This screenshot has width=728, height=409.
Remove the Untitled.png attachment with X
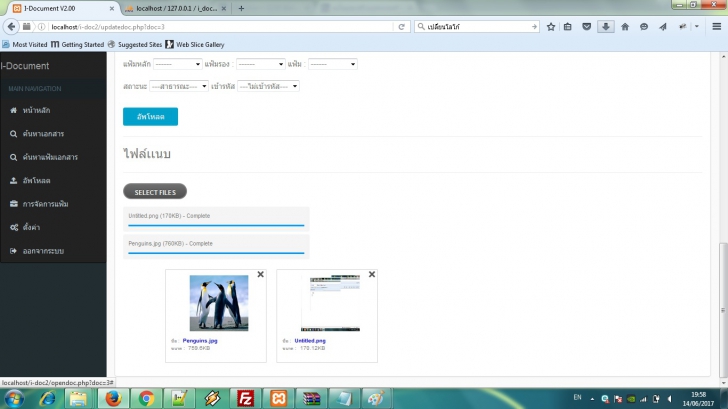tap(372, 274)
